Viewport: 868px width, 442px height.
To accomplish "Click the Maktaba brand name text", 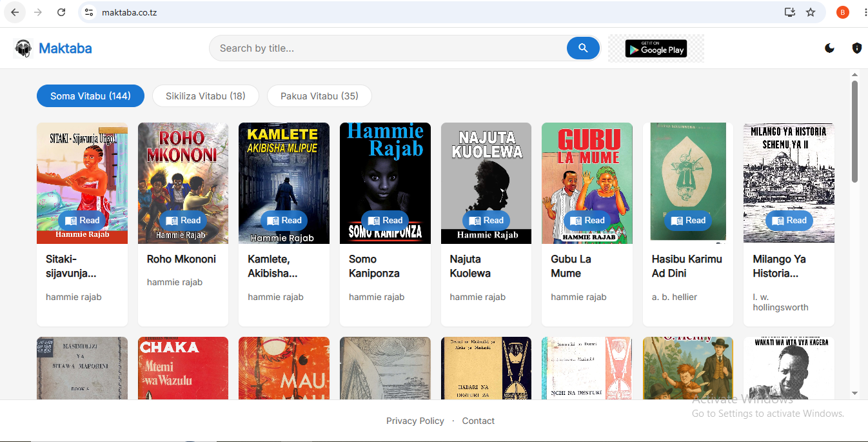I will click(x=65, y=48).
